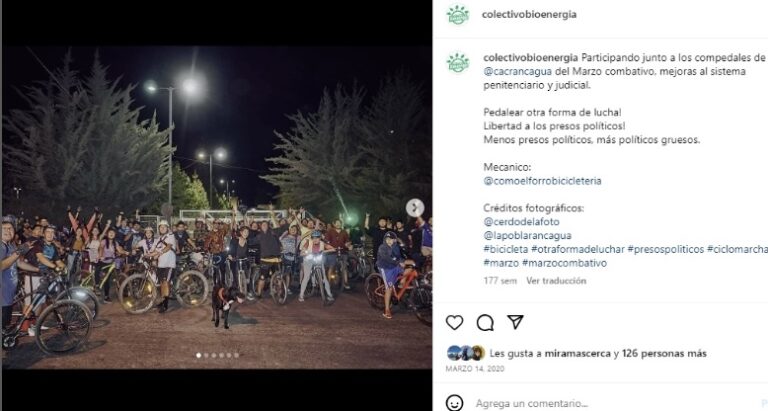The image size is (768, 411).
Task: Open the emoji picker smiley icon
Action: click(x=454, y=403)
